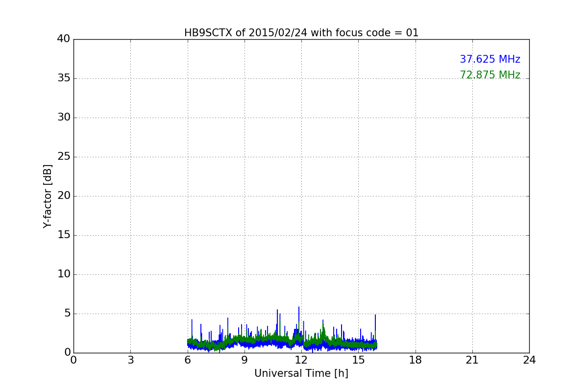Click the x-axis tick label '18'
Viewport: 588px width, 392px height.
(416, 360)
